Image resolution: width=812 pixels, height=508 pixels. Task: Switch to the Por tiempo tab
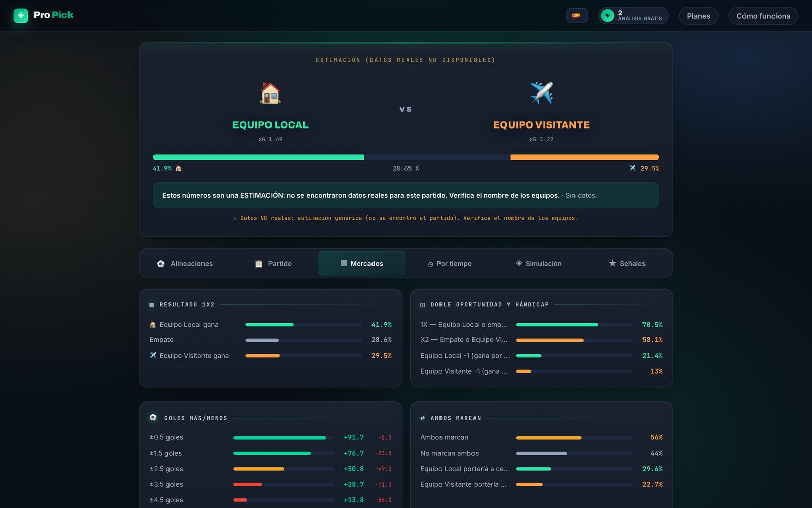click(x=450, y=263)
